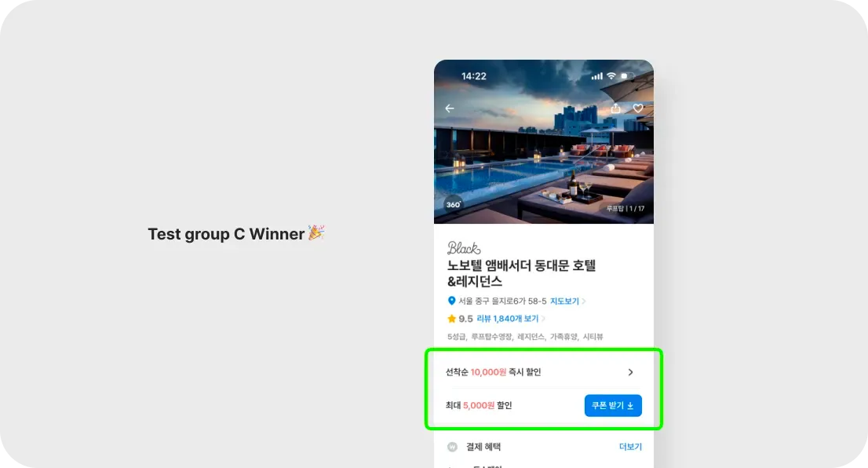Click the won coin icon beside 결제 혜택

coord(452,447)
